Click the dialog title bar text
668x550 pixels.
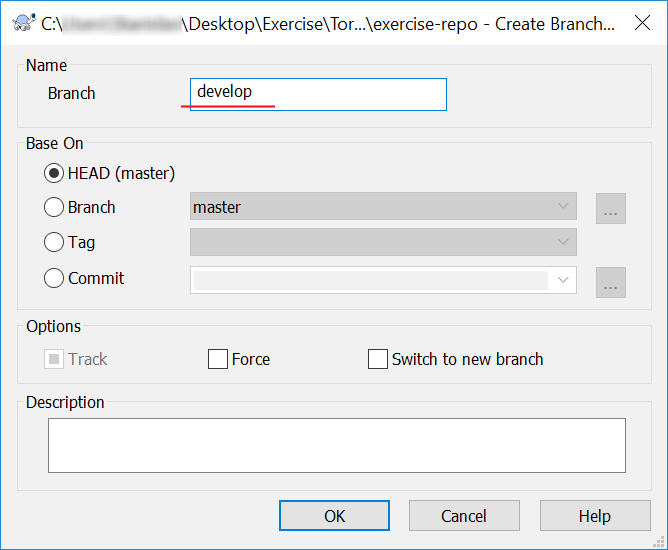point(330,24)
